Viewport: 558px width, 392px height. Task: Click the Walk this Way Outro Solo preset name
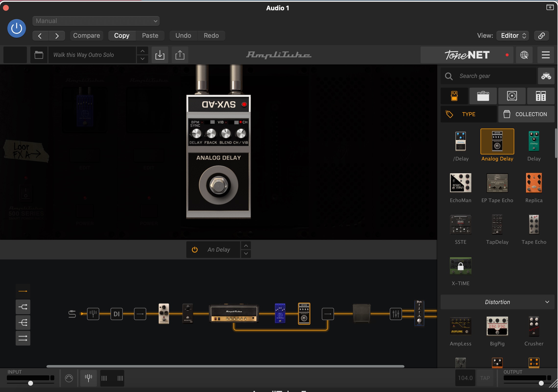(x=92, y=55)
